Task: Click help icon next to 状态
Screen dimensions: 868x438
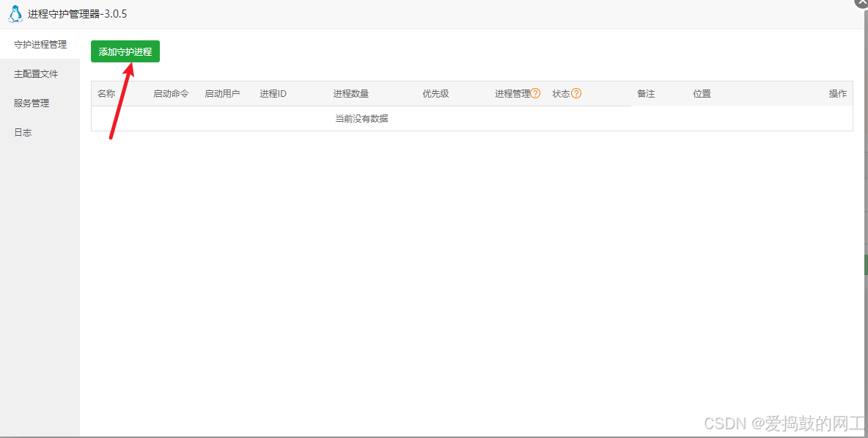Action: pos(576,94)
